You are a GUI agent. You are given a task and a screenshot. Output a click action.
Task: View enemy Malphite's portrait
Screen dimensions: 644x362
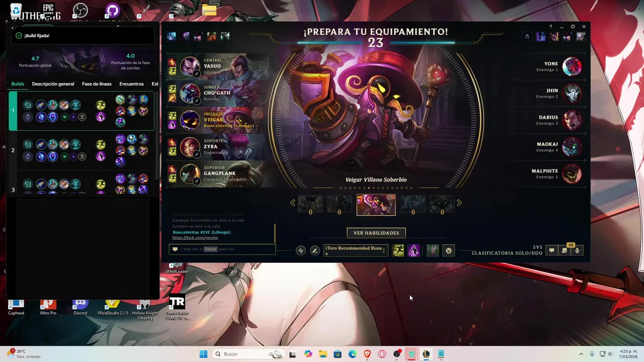click(572, 174)
